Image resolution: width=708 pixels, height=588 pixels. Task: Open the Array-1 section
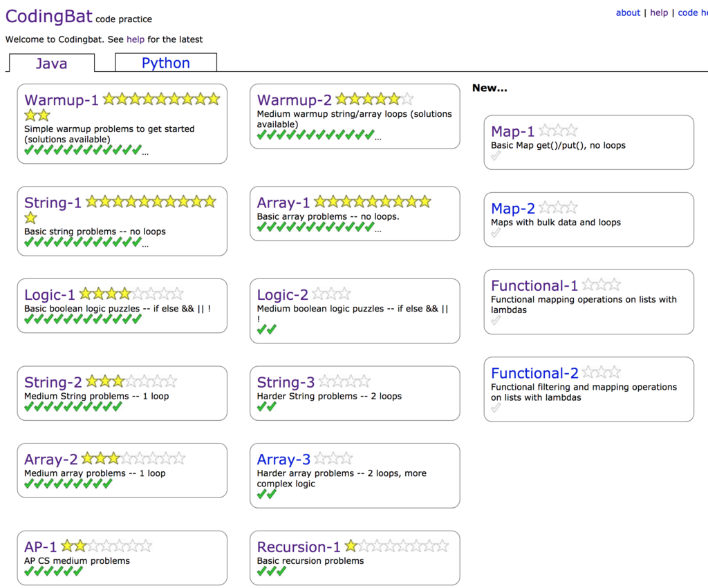[x=283, y=202]
